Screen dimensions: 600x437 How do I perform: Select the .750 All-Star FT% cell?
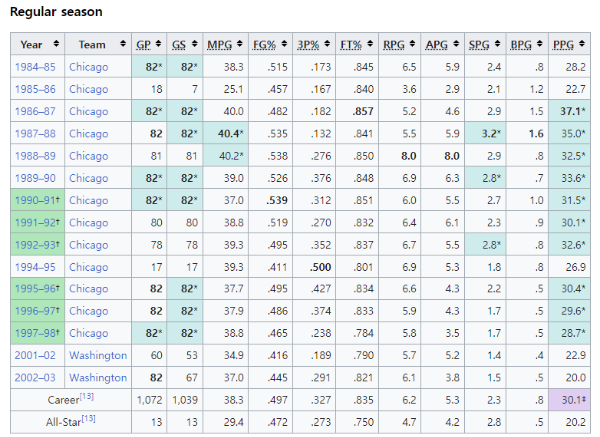357,422
